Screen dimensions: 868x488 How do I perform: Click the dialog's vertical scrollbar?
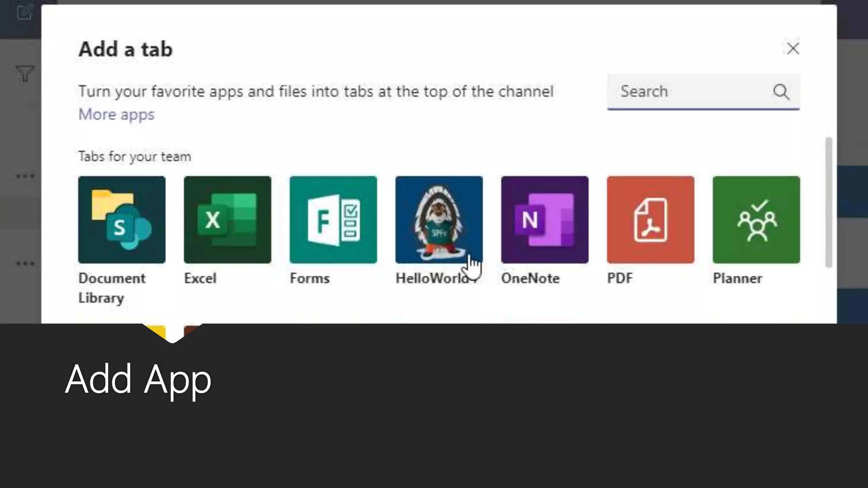pyautogui.click(x=829, y=202)
